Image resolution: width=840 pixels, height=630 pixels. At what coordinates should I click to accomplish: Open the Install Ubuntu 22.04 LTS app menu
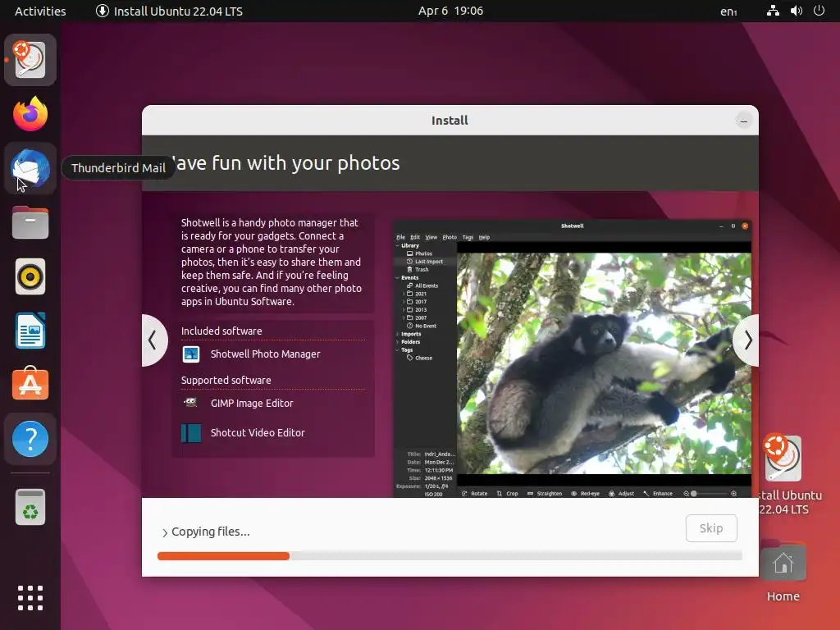coord(169,11)
